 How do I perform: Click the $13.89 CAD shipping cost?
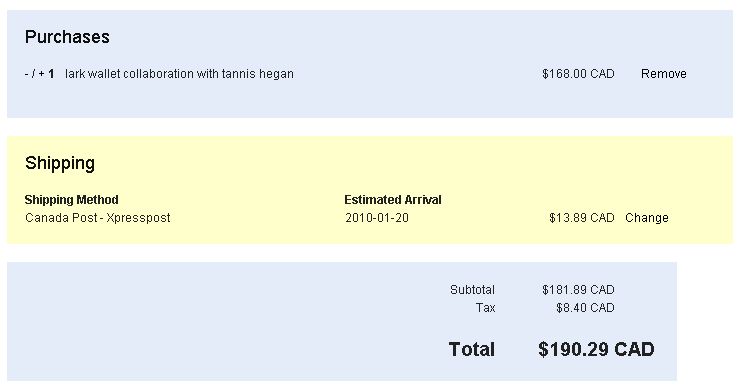(582, 218)
